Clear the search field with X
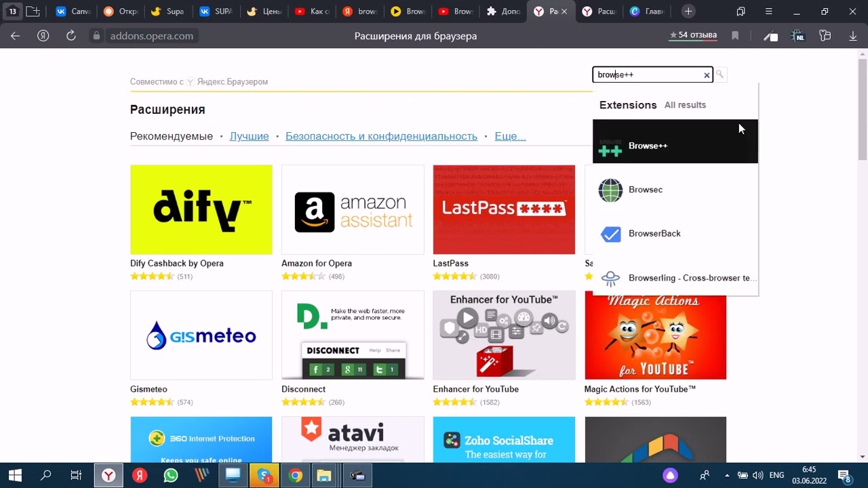 pyautogui.click(x=707, y=75)
